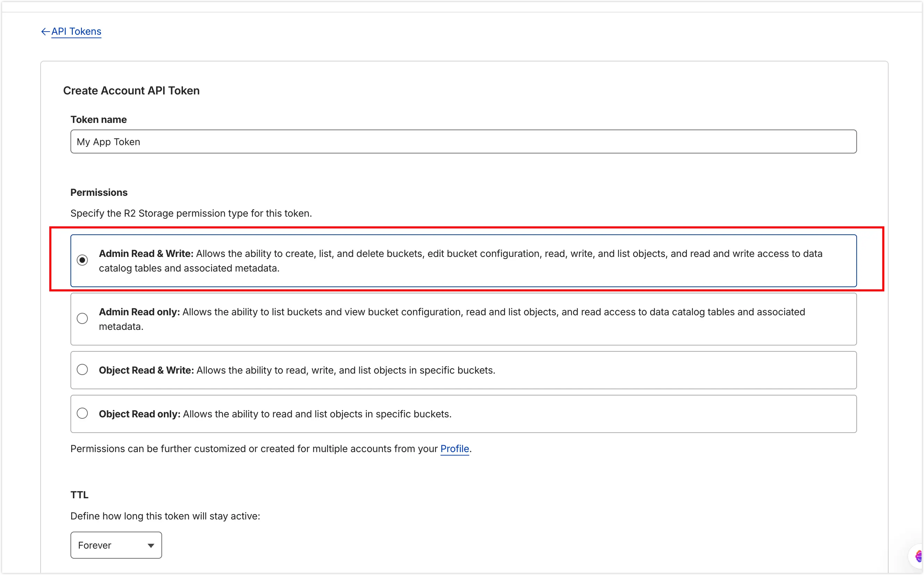924x575 pixels.
Task: Click the 'Define how long this token' text
Action: 165,516
